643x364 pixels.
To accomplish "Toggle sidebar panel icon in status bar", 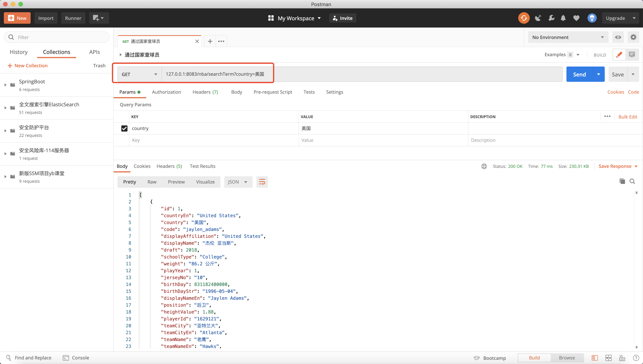I will tap(595, 358).
